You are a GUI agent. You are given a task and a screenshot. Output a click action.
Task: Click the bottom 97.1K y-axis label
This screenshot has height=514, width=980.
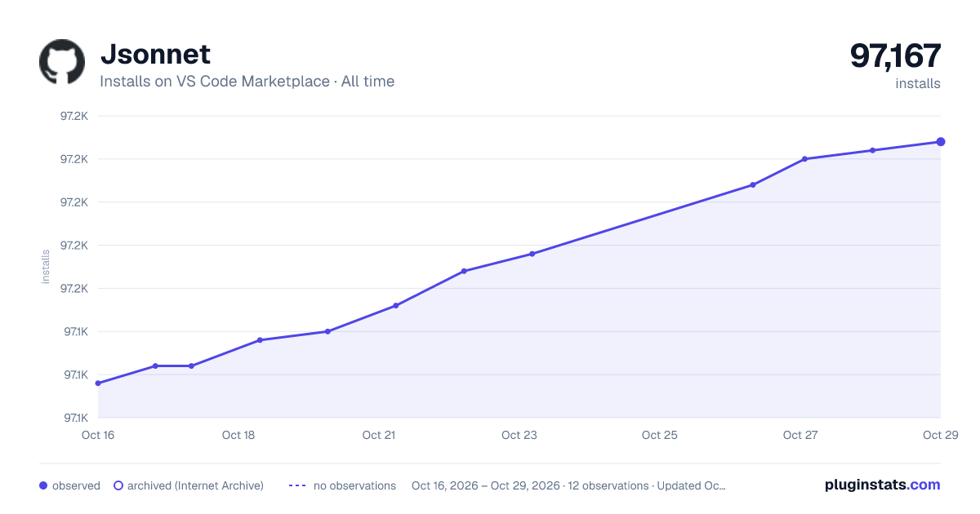(x=74, y=418)
